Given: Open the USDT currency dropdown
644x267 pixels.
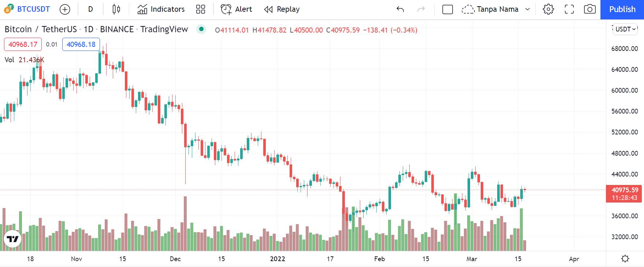Looking at the screenshot, I should [626, 29].
